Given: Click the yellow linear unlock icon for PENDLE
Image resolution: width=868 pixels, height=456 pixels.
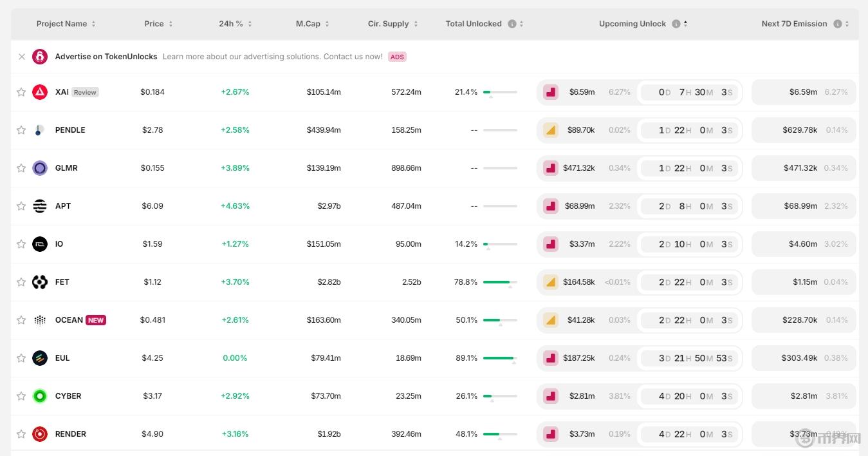Looking at the screenshot, I should (550, 130).
